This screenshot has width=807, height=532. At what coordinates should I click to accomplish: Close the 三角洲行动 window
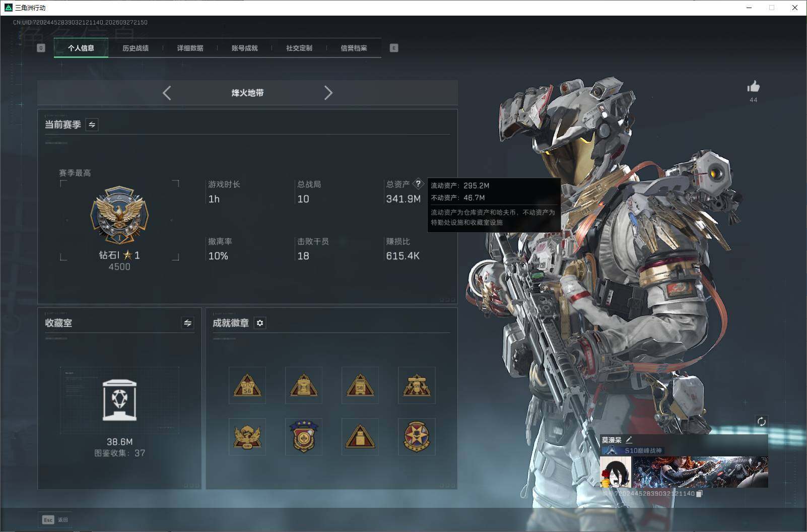coord(795,8)
